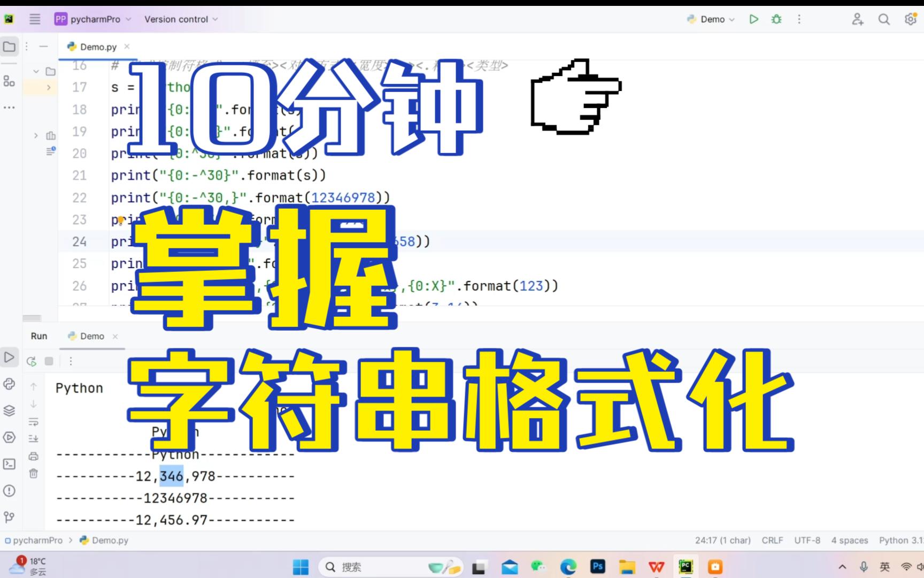Open Python Packages layers icon

pos(9,410)
